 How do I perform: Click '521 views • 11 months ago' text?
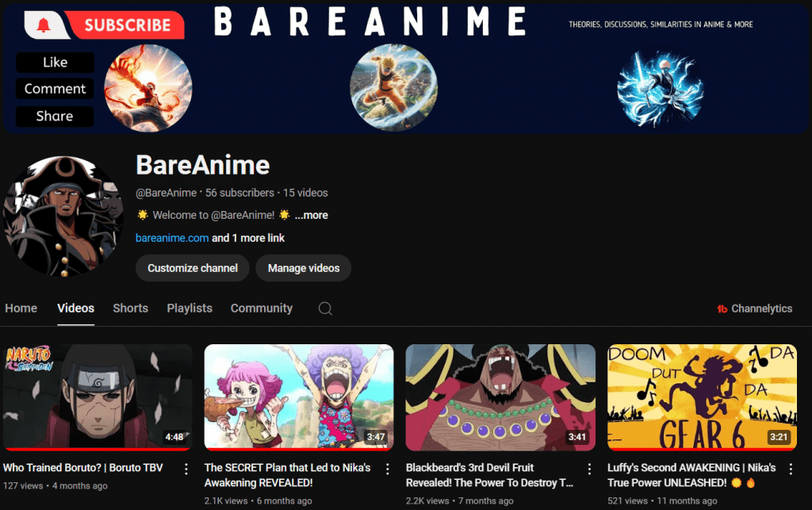coord(662,501)
